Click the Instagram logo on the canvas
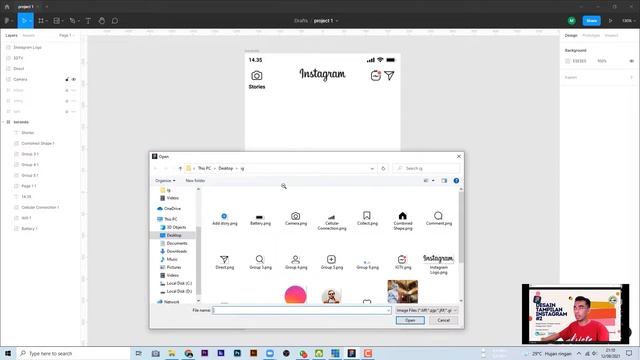The image size is (640, 360). coord(322,74)
